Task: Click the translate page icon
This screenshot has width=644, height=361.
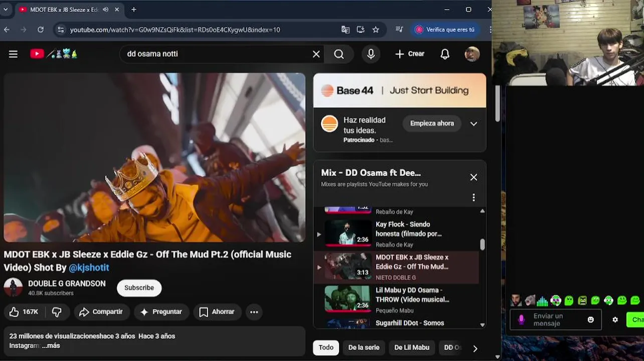Action: point(346,30)
